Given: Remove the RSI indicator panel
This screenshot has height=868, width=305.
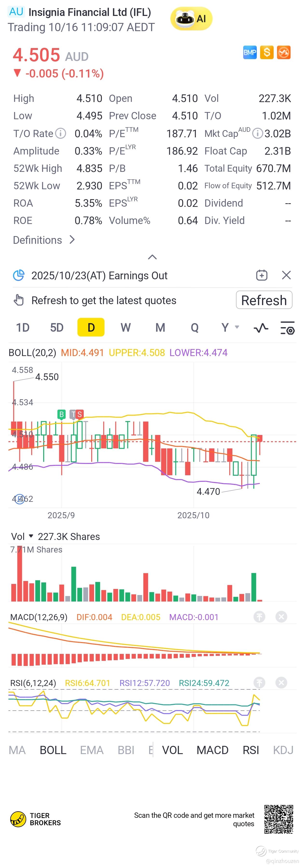Looking at the screenshot, I should click(281, 683).
